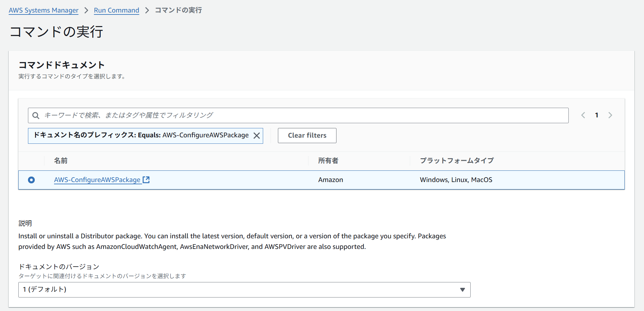Click the コマンドの実行 breadcrumb text
Screen dimensions: 644x311
pos(179,10)
